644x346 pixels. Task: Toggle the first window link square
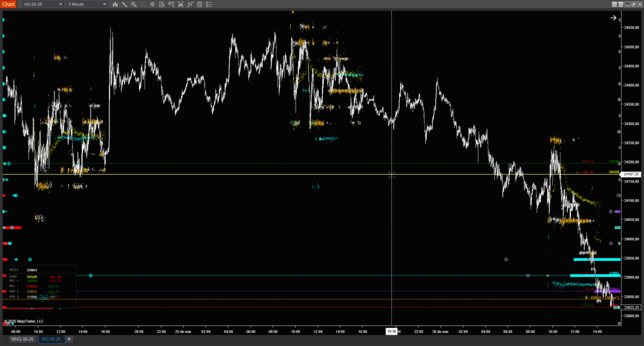pos(614,4)
